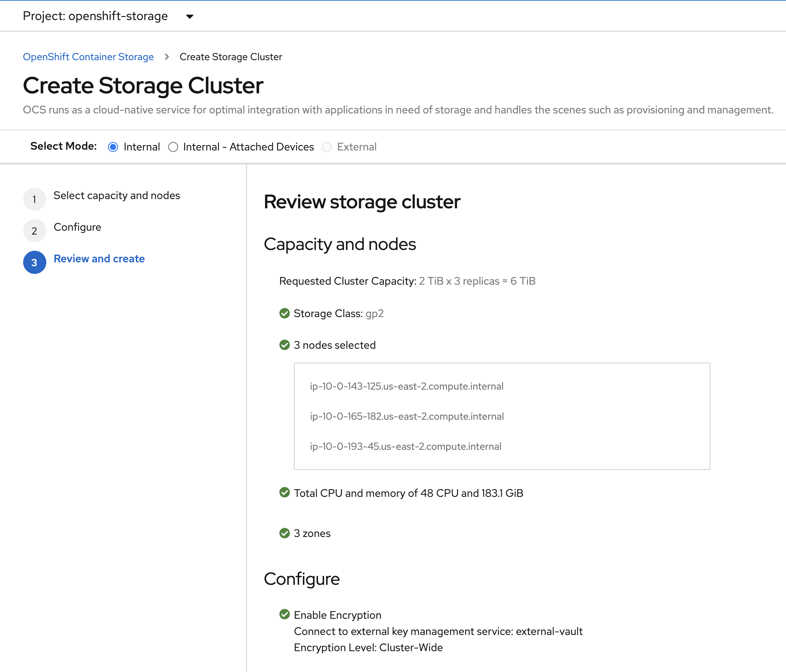Click the step 2 number circle
Viewport: 786px width, 672px height.
35,231
